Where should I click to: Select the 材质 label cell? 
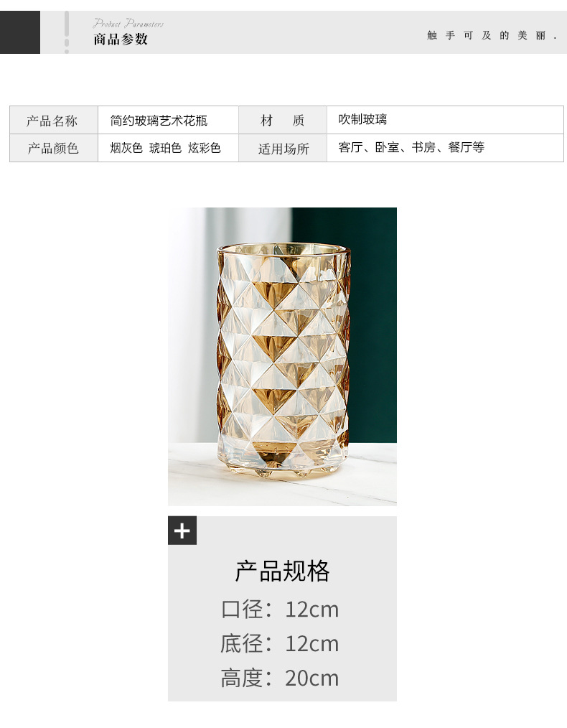[x=283, y=120]
